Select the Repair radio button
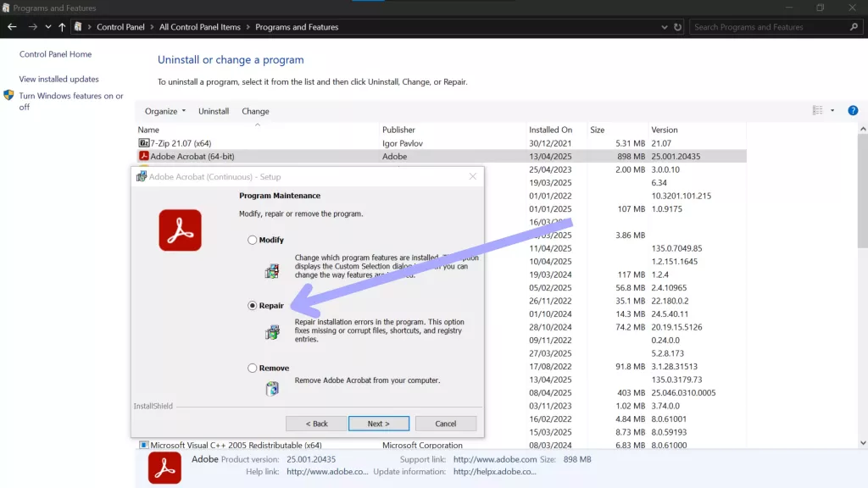Image resolution: width=868 pixels, height=488 pixels. 252,304
